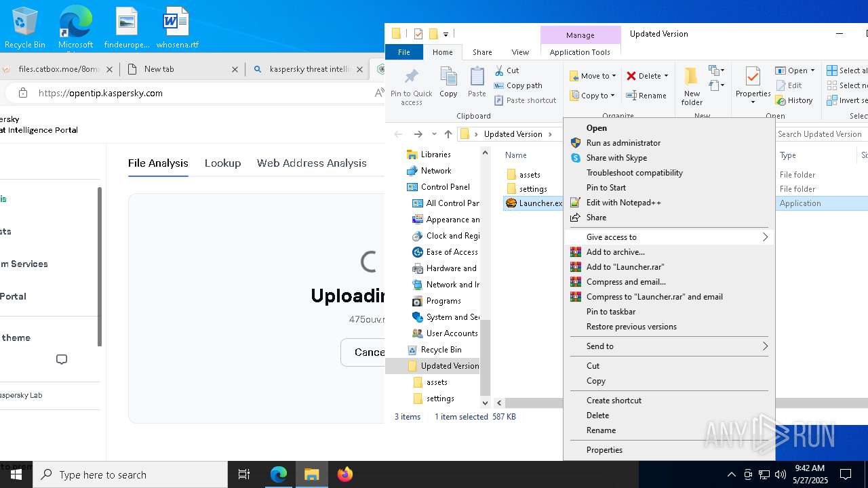This screenshot has height=488, width=868.
Task: Switch to the Share ribbon tab
Action: click(x=482, y=52)
